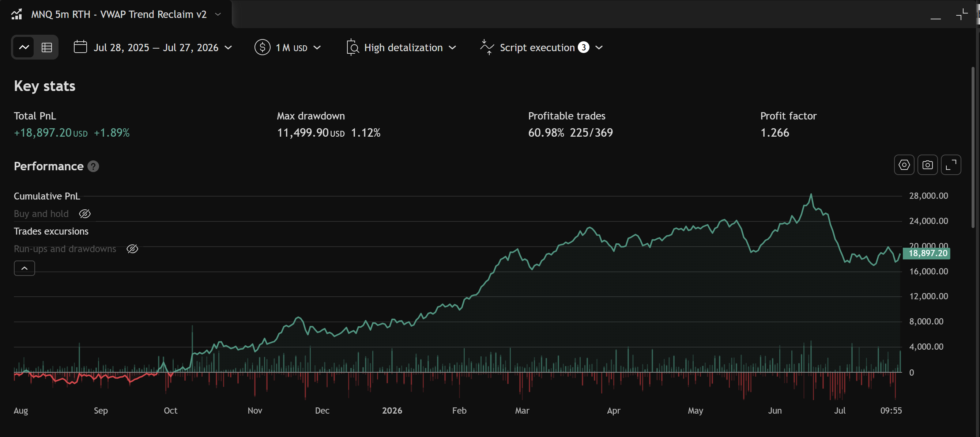980x437 pixels.
Task: Open the 1 M USD capital dropdown
Action: [x=298, y=47]
